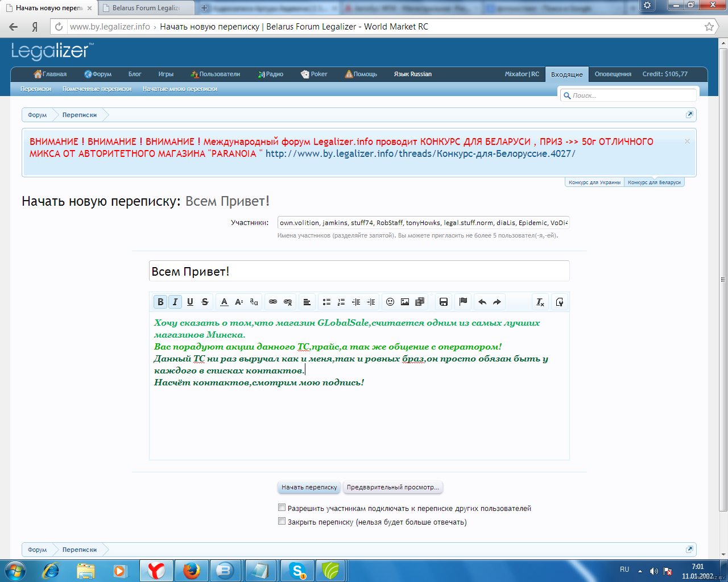Open Firefox from the taskbar
728x582 pixels.
pos(192,571)
